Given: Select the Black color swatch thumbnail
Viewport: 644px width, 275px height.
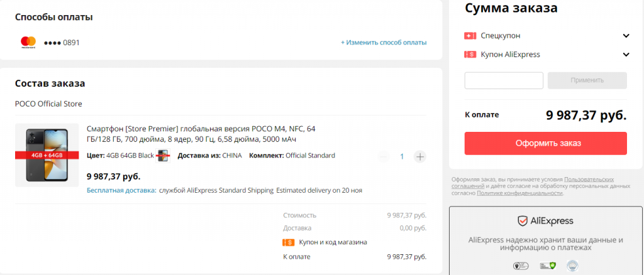Looking at the screenshot, I should click(x=163, y=156).
